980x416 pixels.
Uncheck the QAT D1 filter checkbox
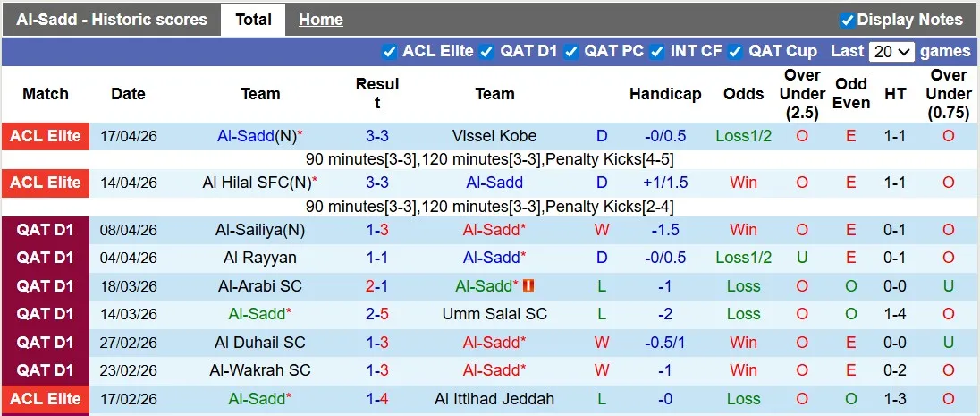pyautogui.click(x=486, y=52)
